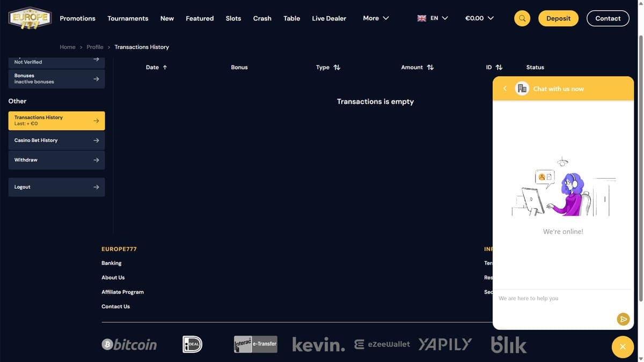The width and height of the screenshot is (644, 362).
Task: Sort transactions by Type column
Action: [x=328, y=68]
